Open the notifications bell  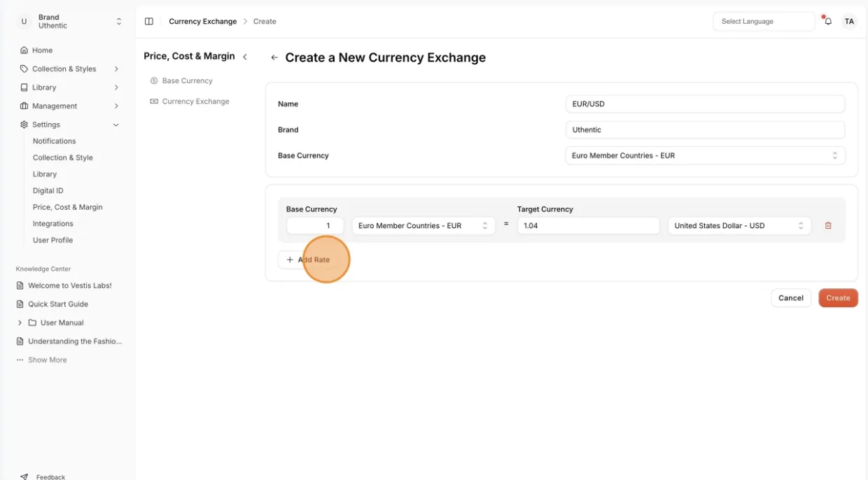827,22
